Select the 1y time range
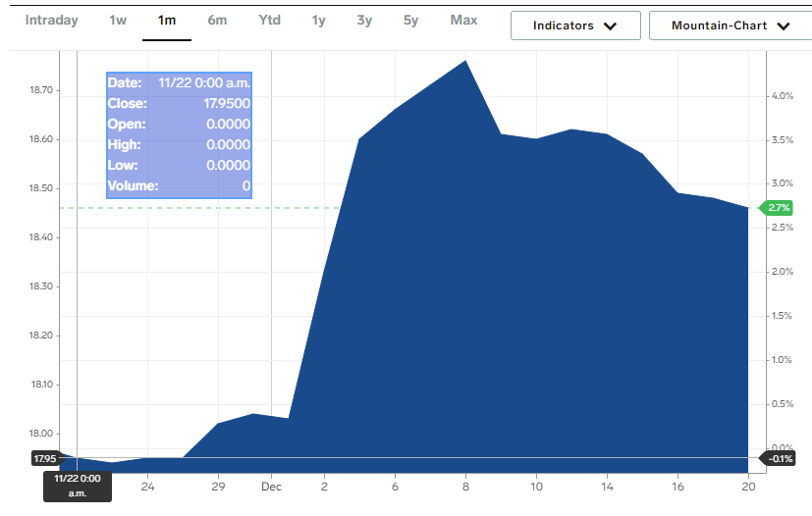The height and width of the screenshot is (516, 812). (x=318, y=21)
